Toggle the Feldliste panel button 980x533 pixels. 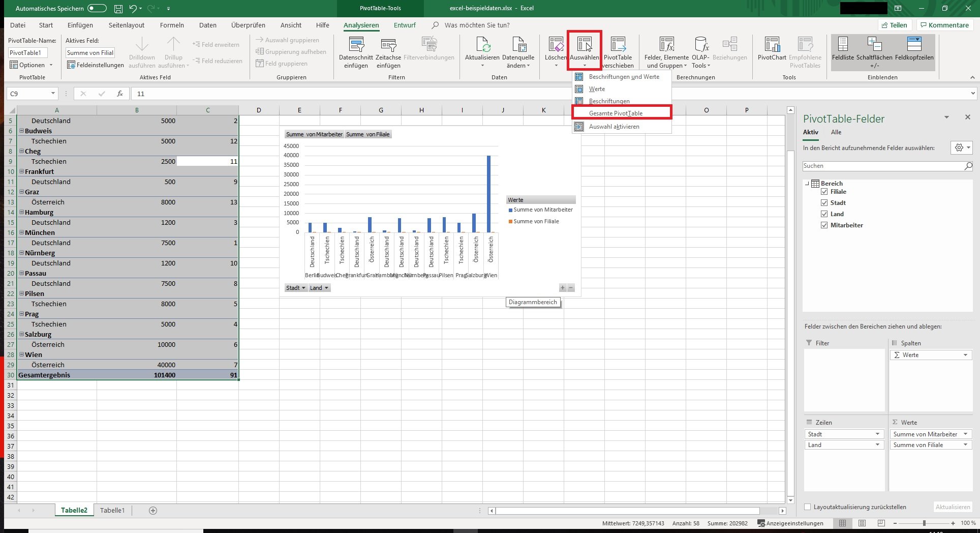coord(843,45)
